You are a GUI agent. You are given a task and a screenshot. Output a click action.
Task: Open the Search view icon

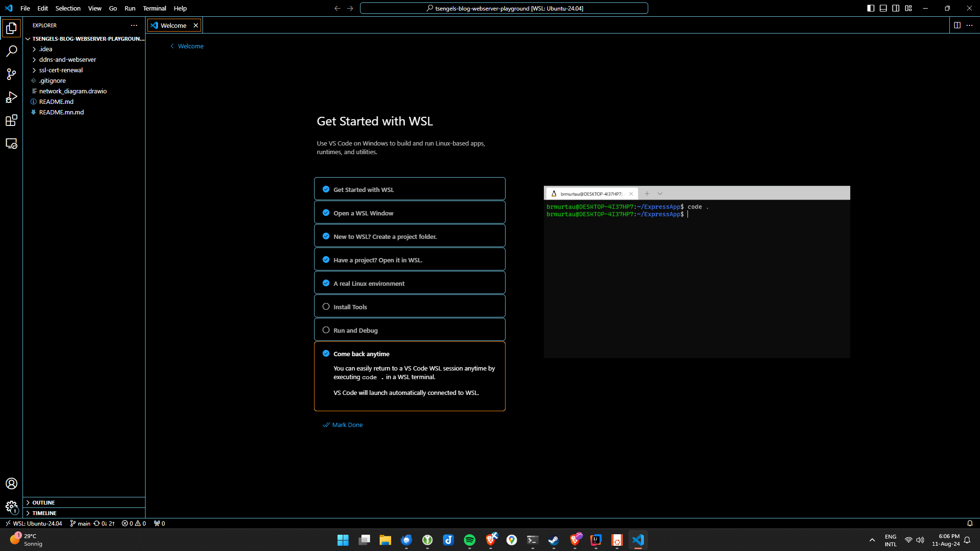(x=11, y=51)
